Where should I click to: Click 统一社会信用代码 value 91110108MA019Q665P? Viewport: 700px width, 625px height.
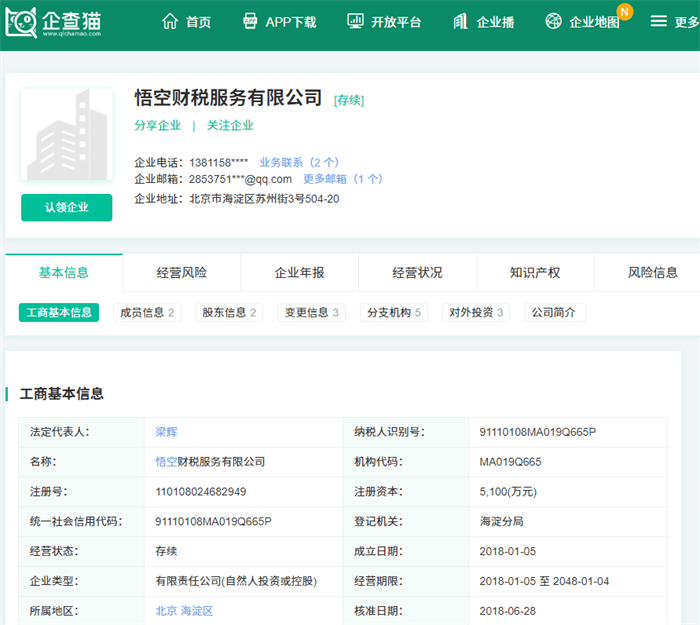[213, 521]
